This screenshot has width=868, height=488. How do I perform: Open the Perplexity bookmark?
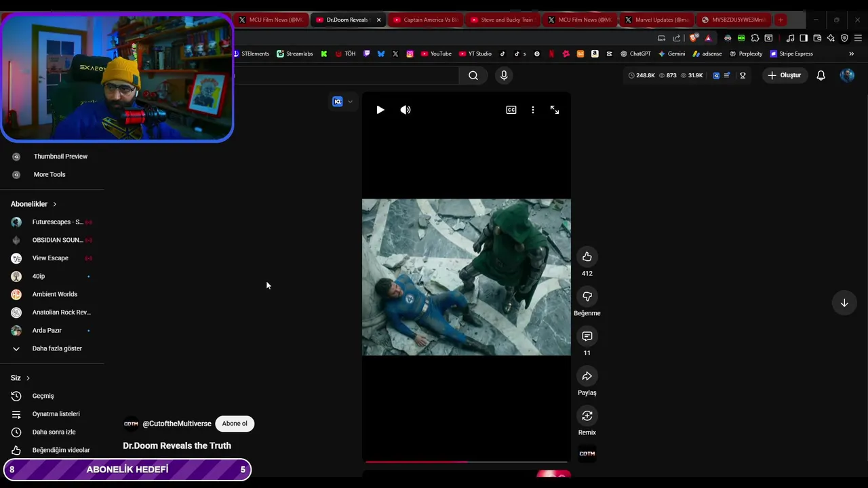tap(746, 54)
